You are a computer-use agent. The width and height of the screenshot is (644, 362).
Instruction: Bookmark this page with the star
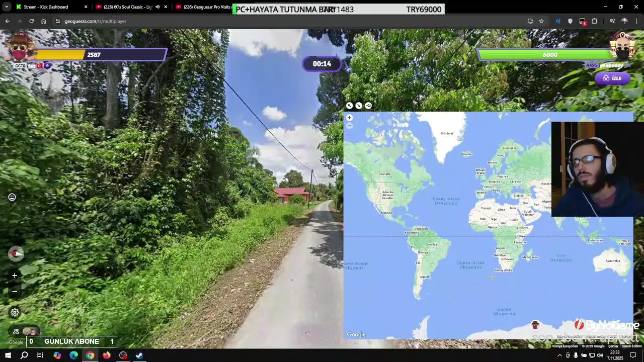pos(541,21)
